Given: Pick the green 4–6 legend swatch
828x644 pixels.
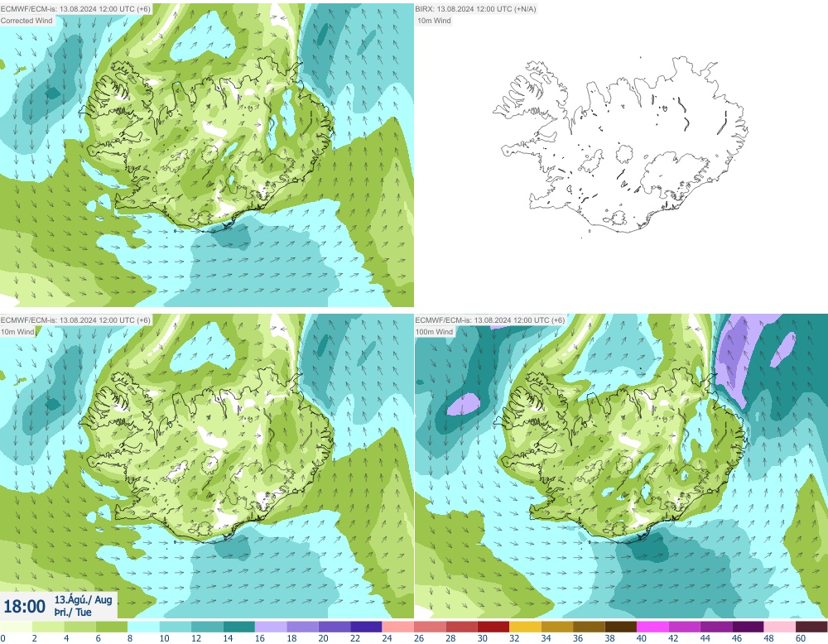Looking at the screenshot, I should click(79, 627).
